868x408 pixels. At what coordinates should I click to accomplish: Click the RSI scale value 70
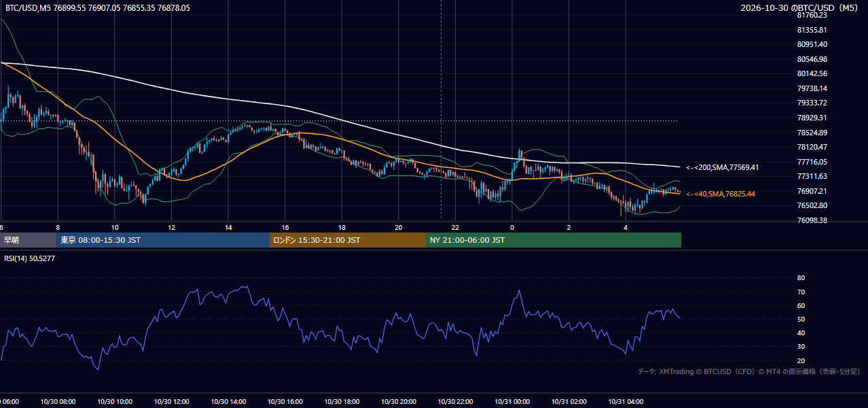point(801,292)
